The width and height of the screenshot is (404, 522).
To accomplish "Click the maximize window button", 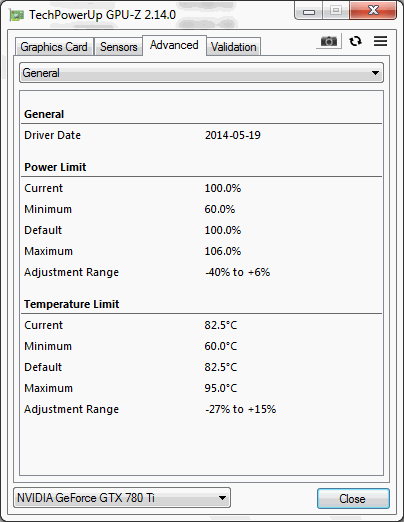I will (336, 11).
